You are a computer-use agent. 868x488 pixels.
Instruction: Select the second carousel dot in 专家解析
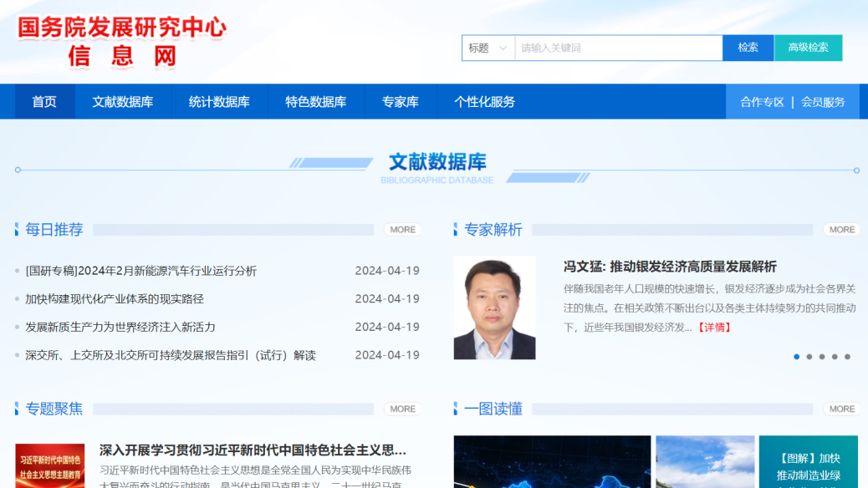pyautogui.click(x=809, y=357)
